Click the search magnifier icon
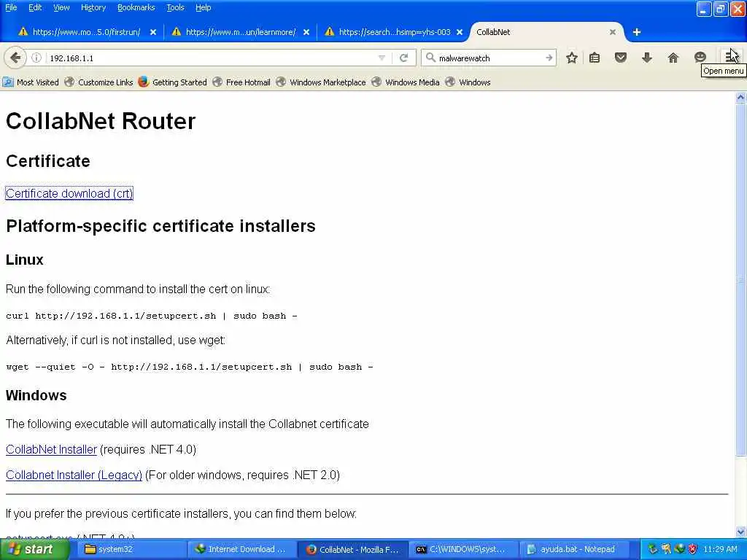This screenshot has height=560, width=747. [430, 58]
